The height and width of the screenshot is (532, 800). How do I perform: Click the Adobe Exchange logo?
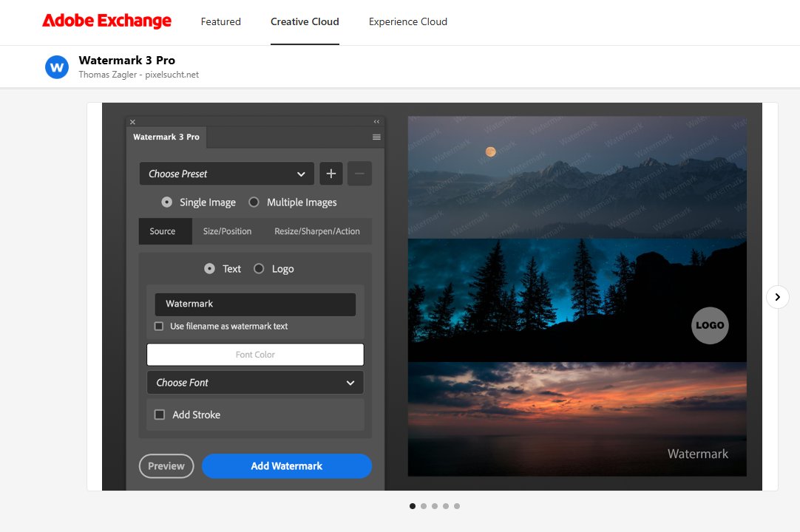(x=106, y=21)
